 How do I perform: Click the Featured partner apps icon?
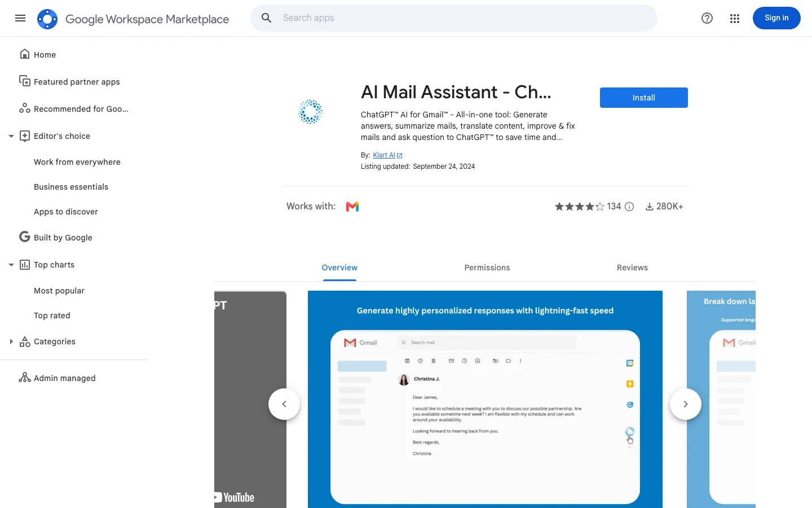(x=25, y=81)
